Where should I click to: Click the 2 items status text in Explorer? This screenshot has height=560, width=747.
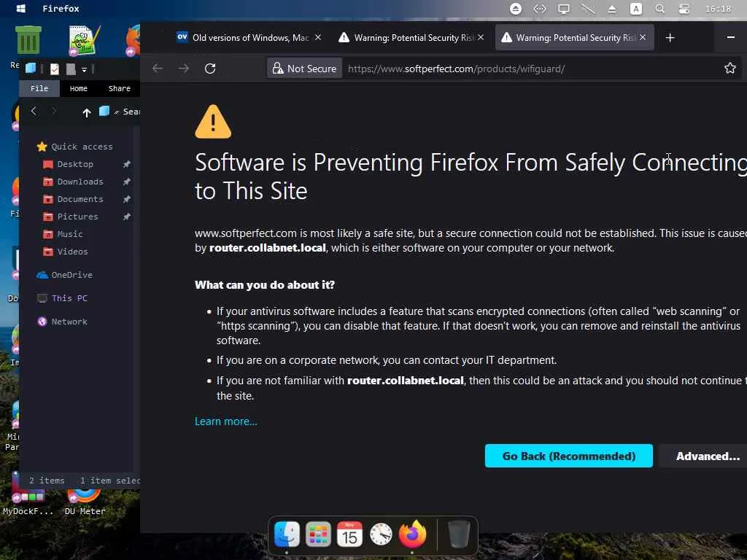47,481
